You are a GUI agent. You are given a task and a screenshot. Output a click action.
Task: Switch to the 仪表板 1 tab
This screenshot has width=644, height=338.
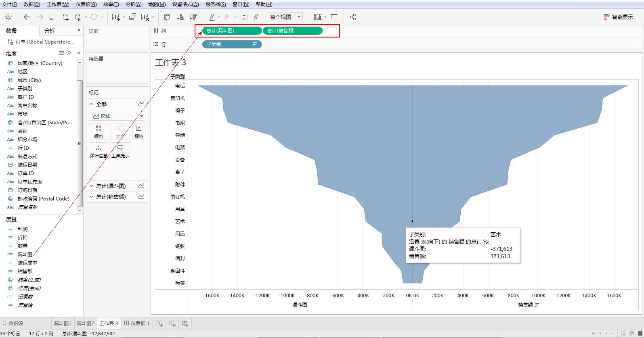(x=137, y=323)
